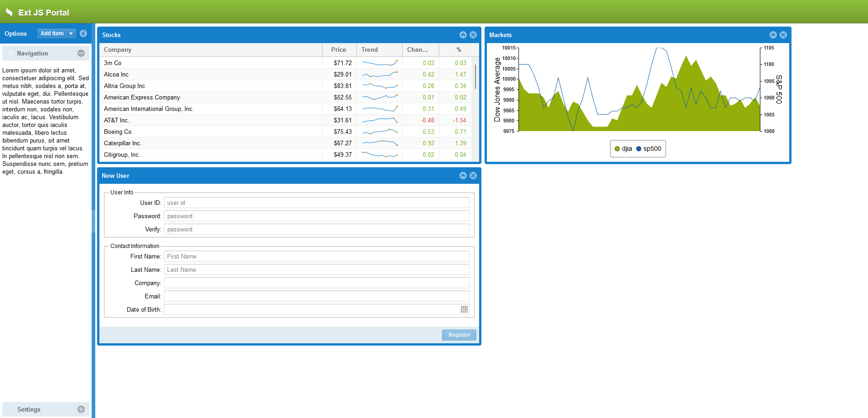Image resolution: width=868 pixels, height=418 pixels.
Task: Focus the Company input field
Action: tap(317, 283)
